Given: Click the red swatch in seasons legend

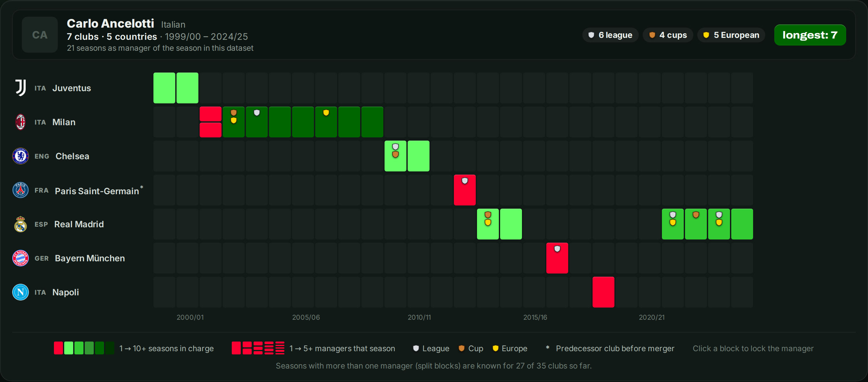Looking at the screenshot, I should point(59,348).
